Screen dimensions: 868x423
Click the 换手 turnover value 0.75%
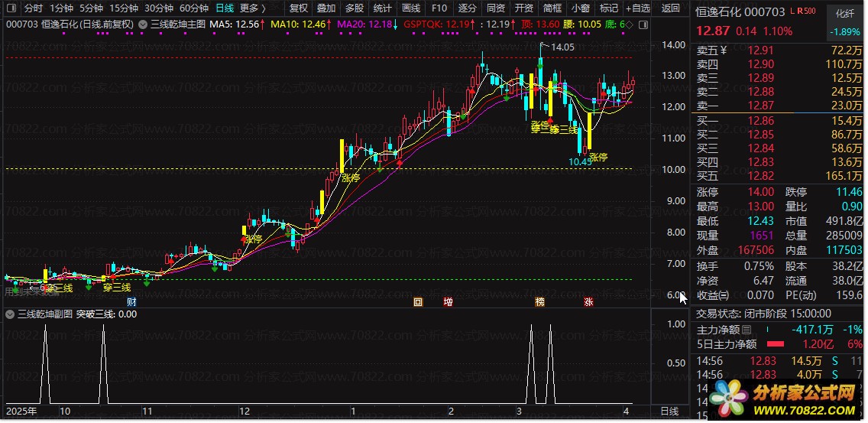pyautogui.click(x=759, y=266)
